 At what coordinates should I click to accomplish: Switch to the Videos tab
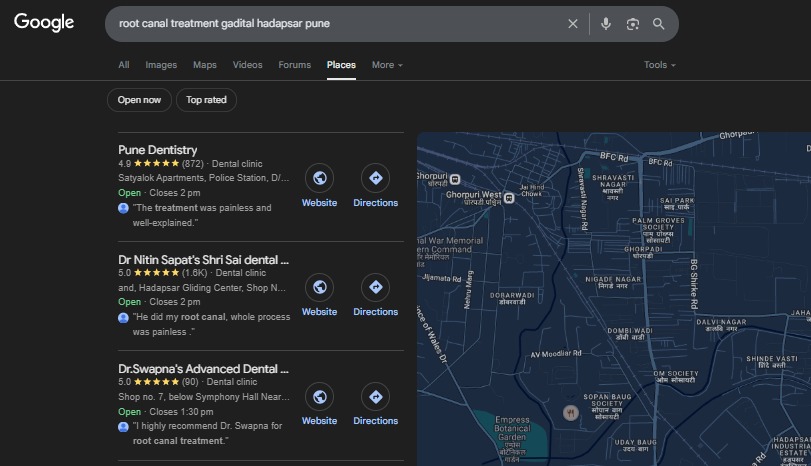[x=247, y=65]
